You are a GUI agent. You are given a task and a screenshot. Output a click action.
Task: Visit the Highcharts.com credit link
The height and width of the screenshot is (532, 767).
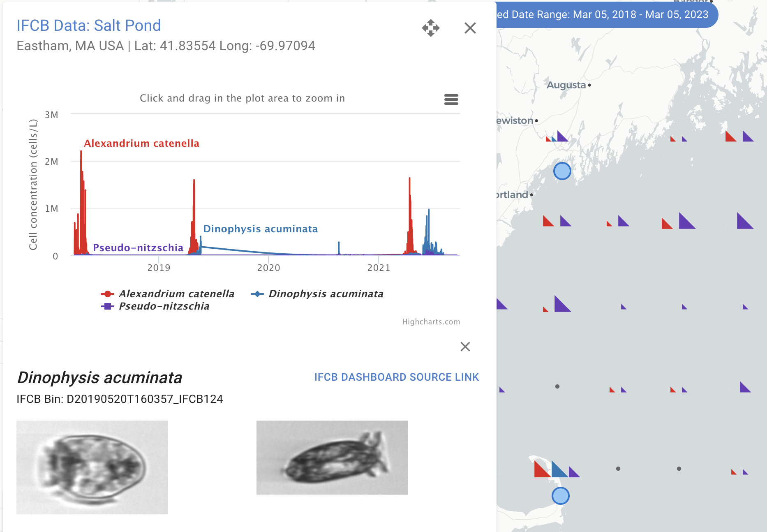(x=431, y=322)
